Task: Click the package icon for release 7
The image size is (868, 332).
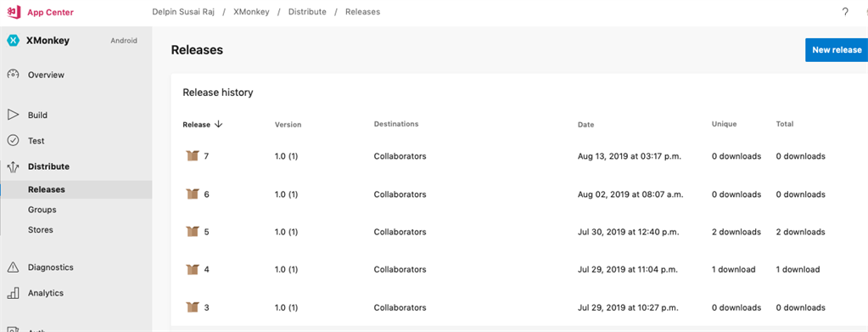Action: (192, 156)
